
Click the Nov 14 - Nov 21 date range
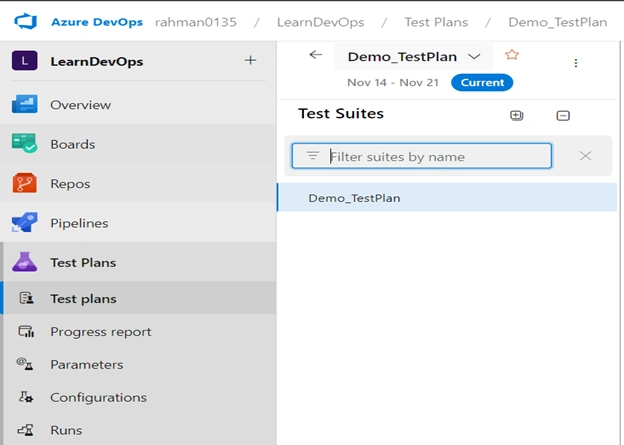coord(393,82)
